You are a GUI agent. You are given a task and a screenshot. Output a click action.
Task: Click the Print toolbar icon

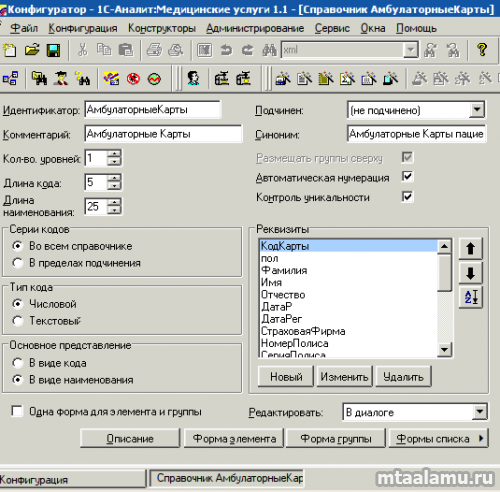154,50
